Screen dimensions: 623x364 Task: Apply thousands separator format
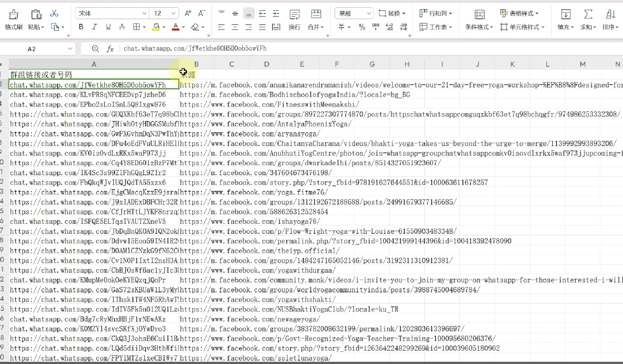376,27
